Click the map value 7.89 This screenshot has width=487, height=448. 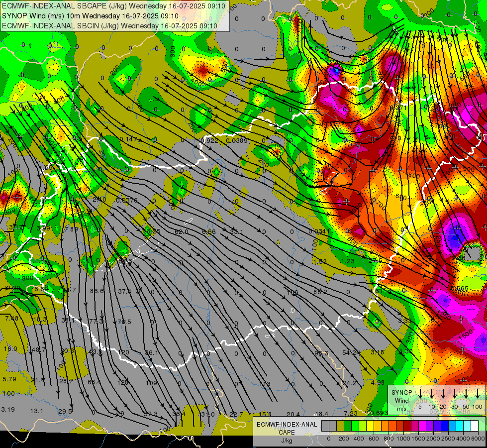click(70, 229)
